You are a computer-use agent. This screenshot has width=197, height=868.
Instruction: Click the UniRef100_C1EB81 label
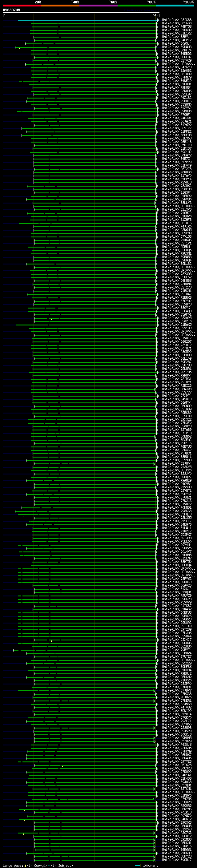[177, 84]
